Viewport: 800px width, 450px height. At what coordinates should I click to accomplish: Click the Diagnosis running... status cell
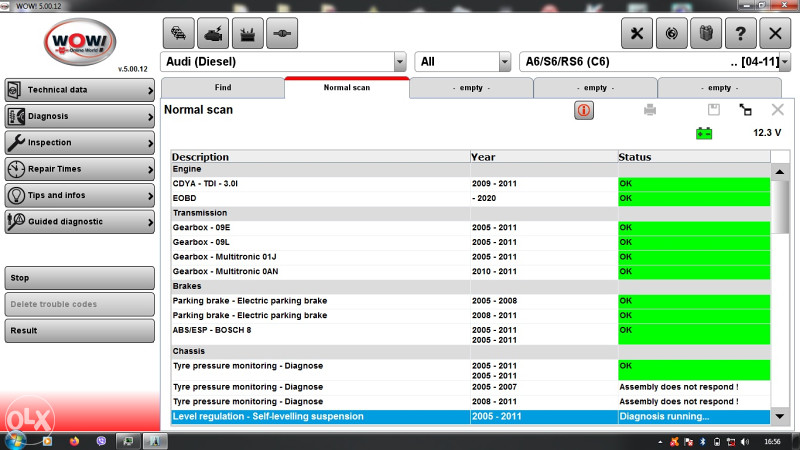point(694,417)
